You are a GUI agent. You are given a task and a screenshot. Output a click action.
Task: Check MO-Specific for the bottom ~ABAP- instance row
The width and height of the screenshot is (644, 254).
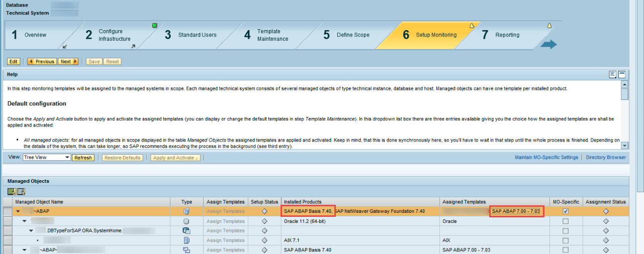(566, 249)
